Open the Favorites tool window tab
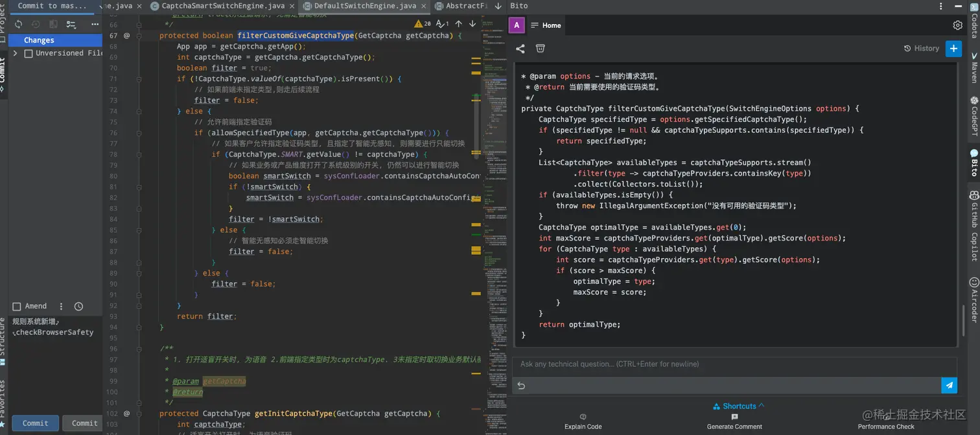This screenshot has height=435, width=980. (x=3, y=403)
